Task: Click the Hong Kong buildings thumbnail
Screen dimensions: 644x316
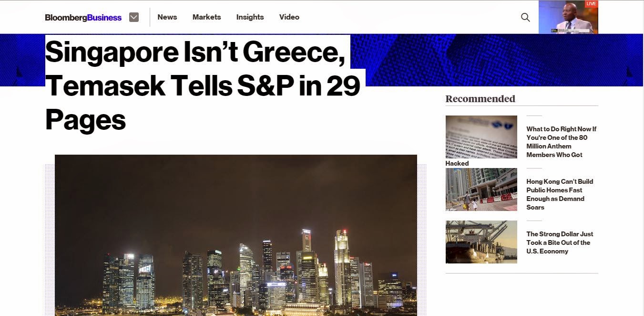Action: point(481,190)
